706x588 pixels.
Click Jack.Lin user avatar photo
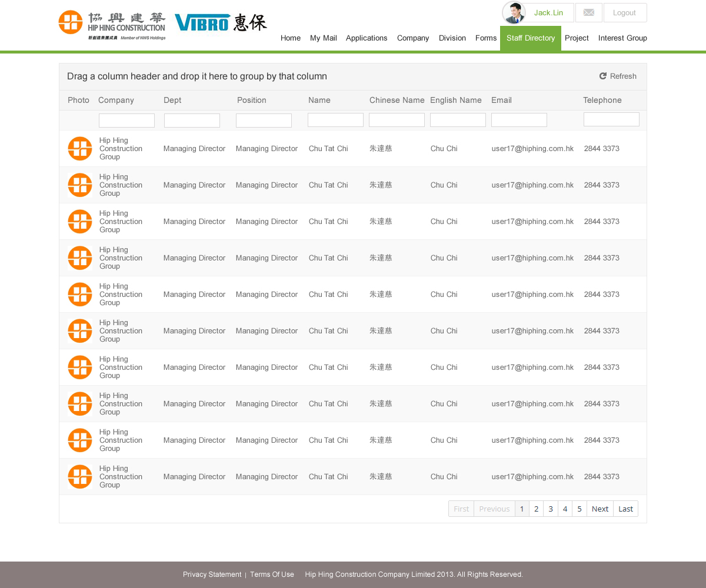click(x=514, y=13)
